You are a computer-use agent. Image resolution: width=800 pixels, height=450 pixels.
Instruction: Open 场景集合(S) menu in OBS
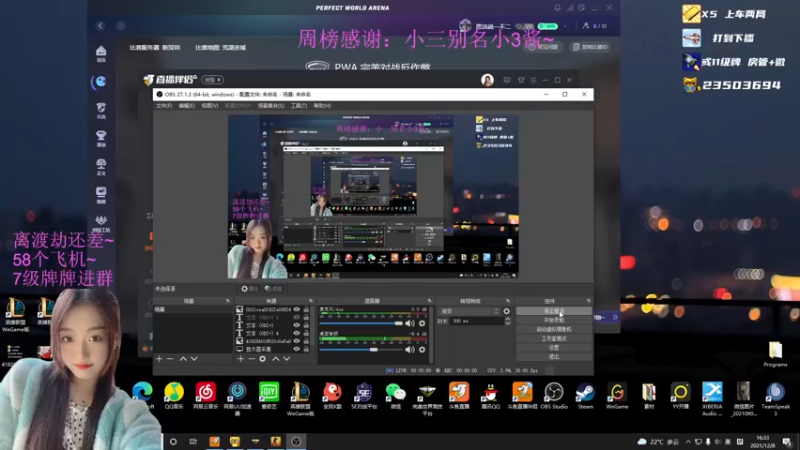[271, 106]
